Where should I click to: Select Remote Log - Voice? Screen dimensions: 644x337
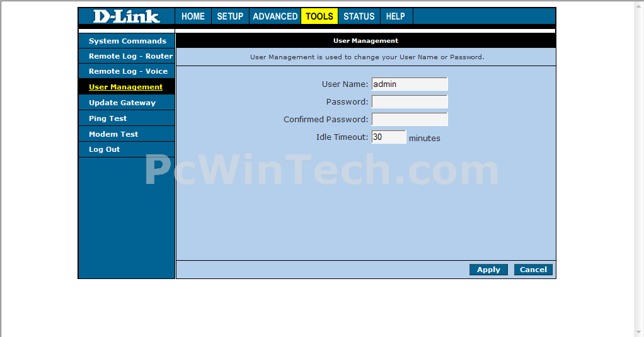tap(128, 71)
